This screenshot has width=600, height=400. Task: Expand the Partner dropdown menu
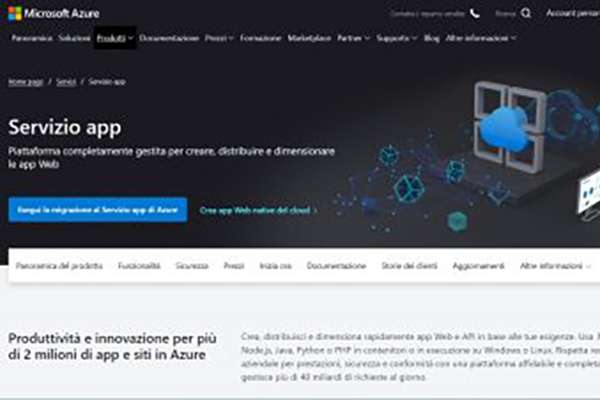pos(353,38)
